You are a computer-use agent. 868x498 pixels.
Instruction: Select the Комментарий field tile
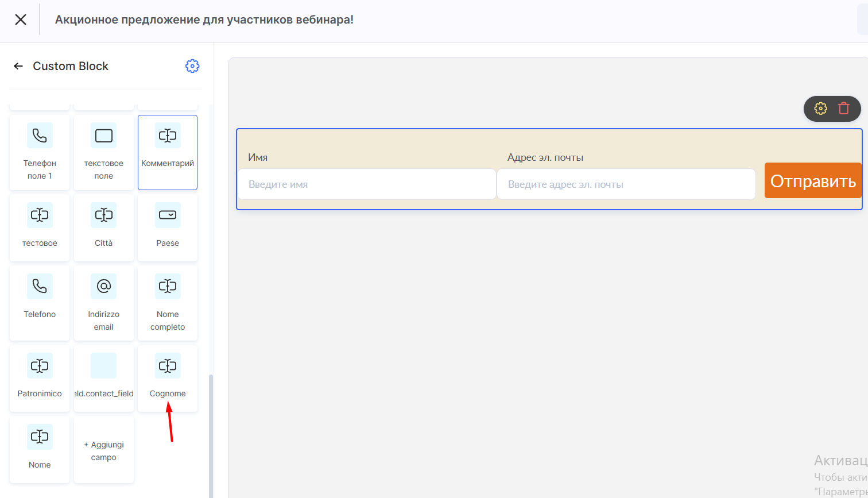[x=168, y=152]
